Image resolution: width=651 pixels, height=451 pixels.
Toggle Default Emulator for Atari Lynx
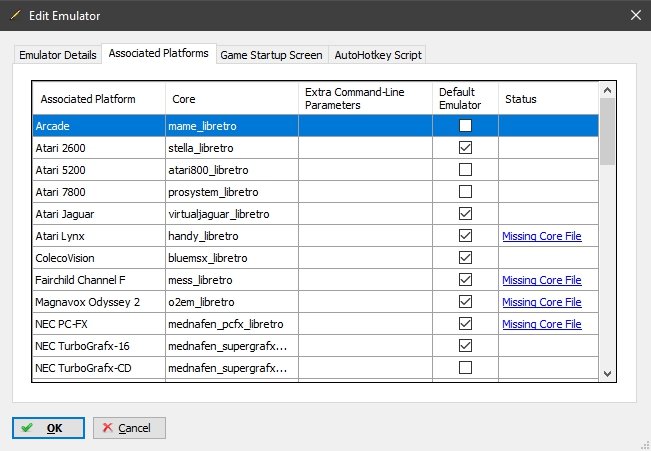[x=465, y=235]
